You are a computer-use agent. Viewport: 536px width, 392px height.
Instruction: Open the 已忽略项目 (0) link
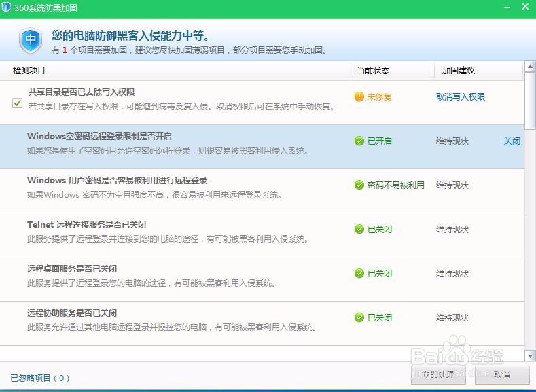[39, 378]
